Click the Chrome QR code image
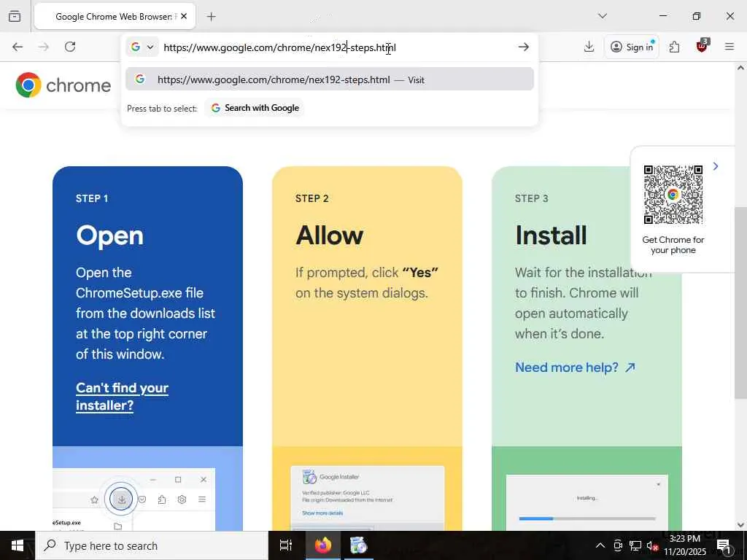The width and height of the screenshot is (747, 560). coord(673,195)
